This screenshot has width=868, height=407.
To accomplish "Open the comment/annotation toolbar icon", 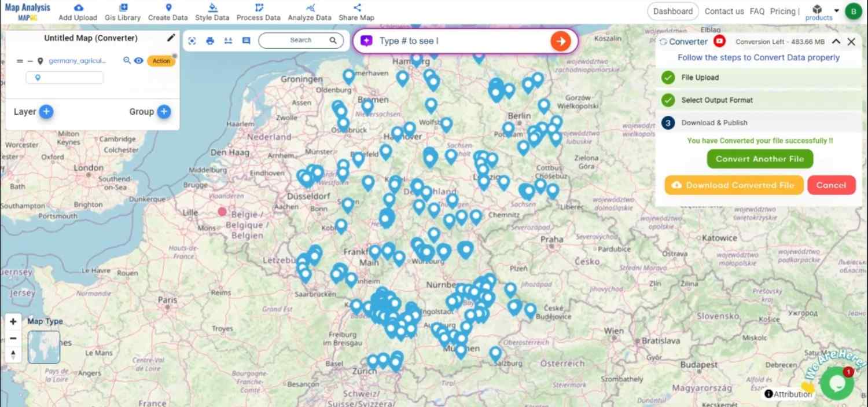I will point(246,41).
